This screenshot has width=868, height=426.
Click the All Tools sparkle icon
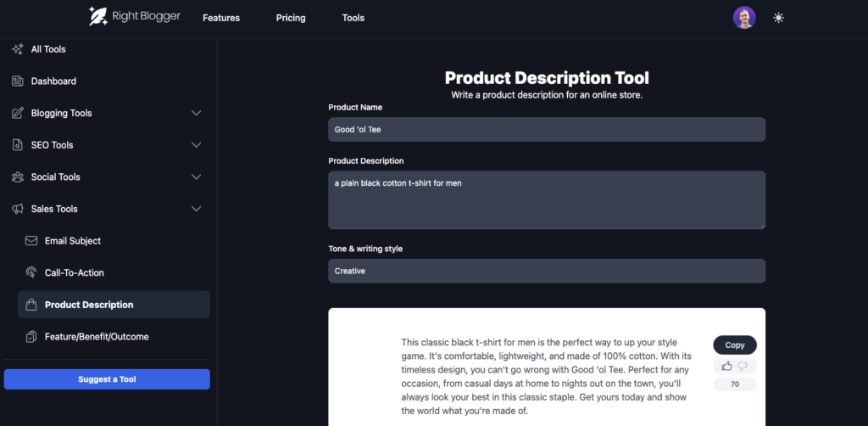(x=17, y=49)
